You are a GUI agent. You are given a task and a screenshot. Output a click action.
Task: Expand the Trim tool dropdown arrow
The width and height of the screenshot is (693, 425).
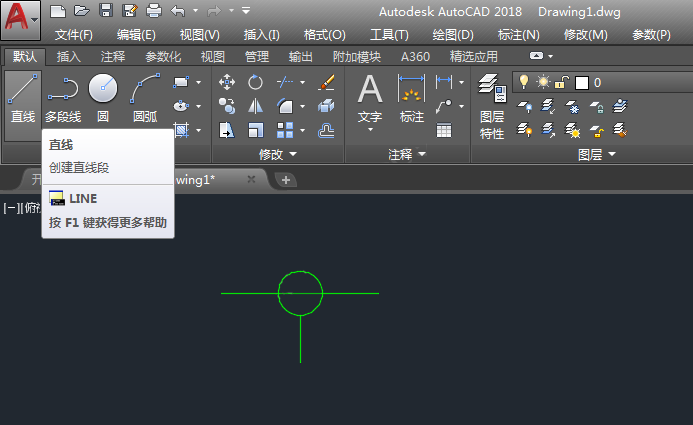302,82
